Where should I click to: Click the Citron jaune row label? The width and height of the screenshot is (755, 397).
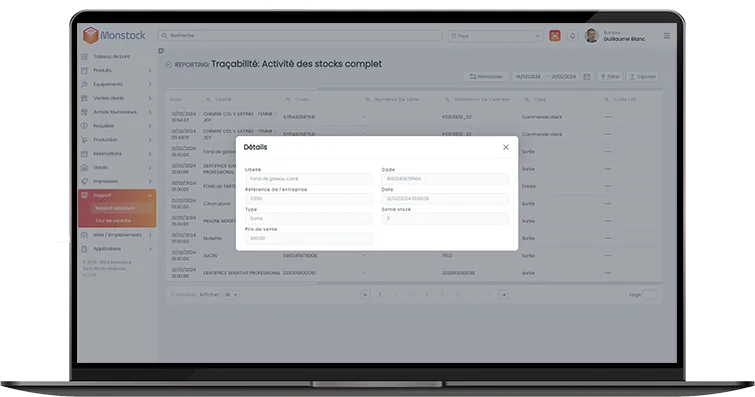click(217, 204)
